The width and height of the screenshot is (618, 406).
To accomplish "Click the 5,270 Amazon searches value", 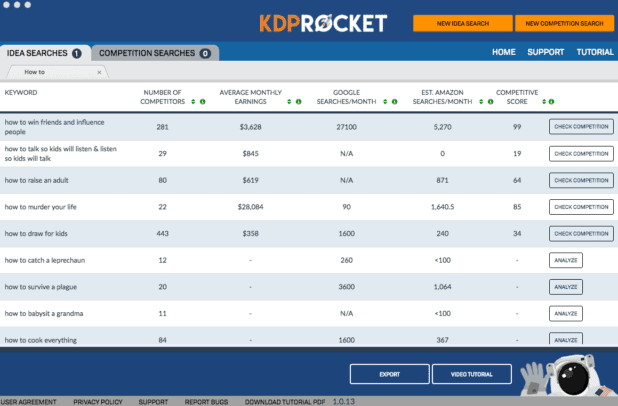I will [x=442, y=127].
